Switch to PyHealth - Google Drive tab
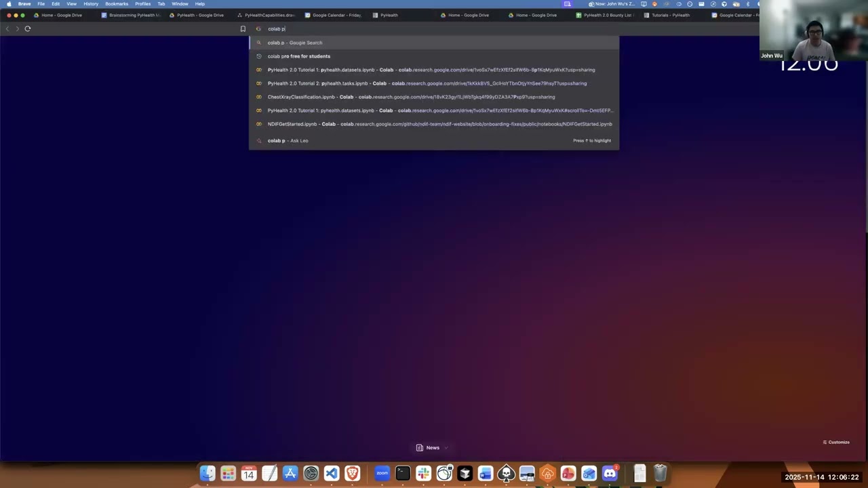The height and width of the screenshot is (488, 868). [197, 15]
